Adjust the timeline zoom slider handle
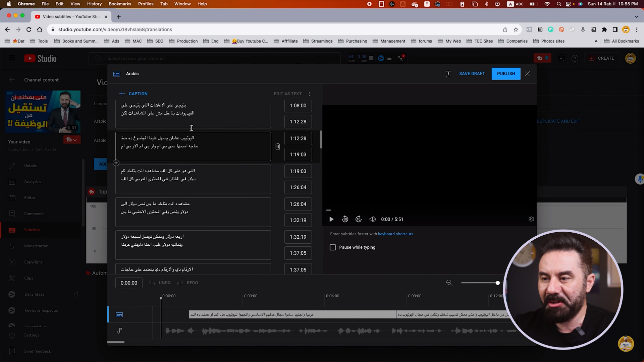This screenshot has width=644, height=362. pos(498,283)
